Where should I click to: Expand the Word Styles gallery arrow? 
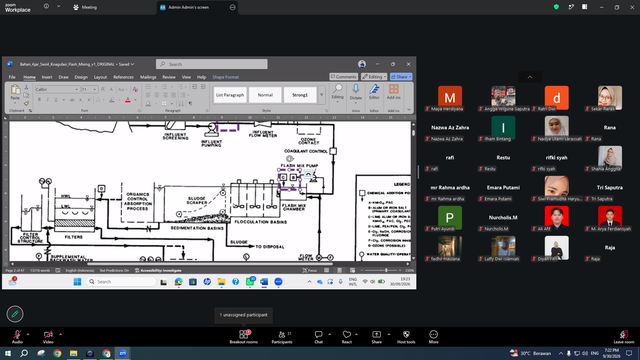[x=321, y=95]
